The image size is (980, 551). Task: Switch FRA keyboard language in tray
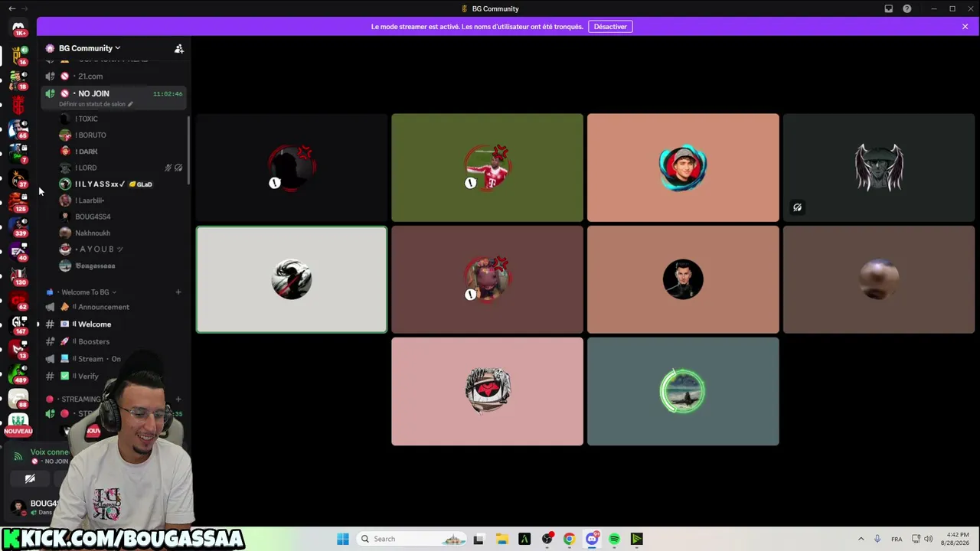pyautogui.click(x=897, y=539)
